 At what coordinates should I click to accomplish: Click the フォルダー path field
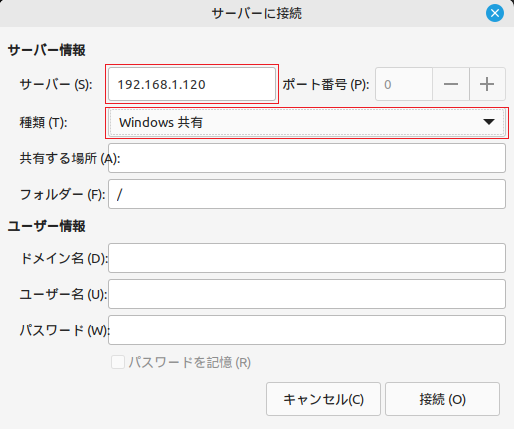[x=307, y=194]
